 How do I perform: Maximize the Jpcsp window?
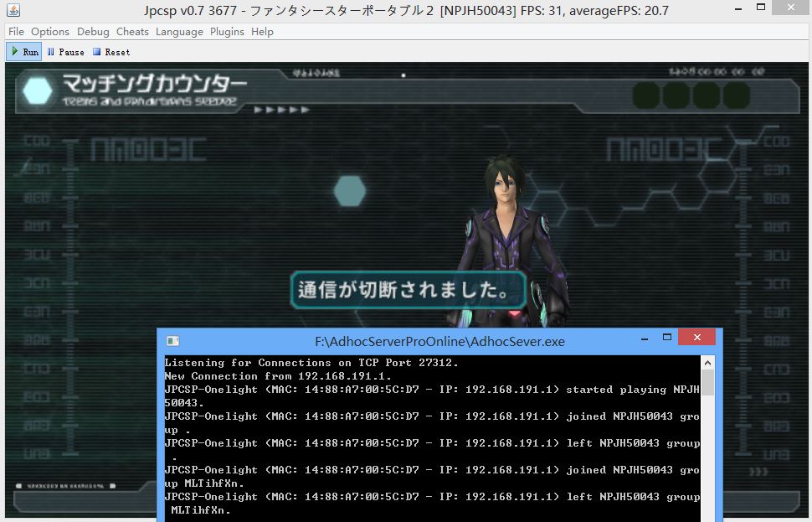pyautogui.click(x=761, y=8)
